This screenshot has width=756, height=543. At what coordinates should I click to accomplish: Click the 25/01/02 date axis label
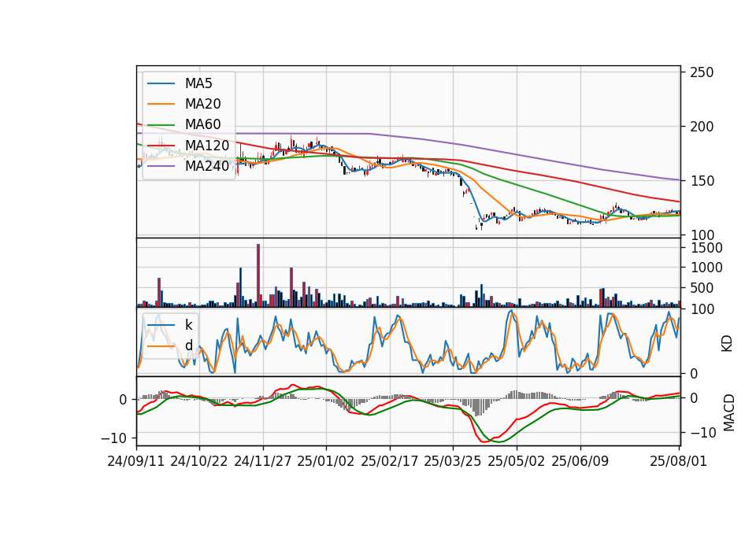coord(326,461)
